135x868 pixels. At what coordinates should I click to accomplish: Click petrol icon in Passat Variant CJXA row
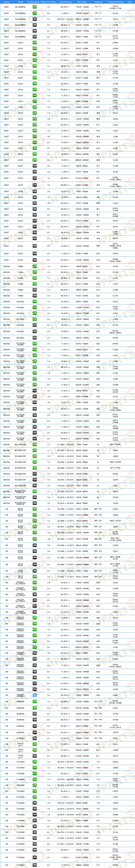pos(35,647)
